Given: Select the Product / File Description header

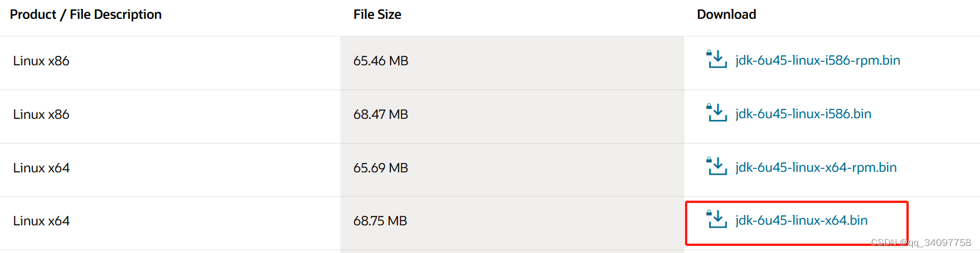Looking at the screenshot, I should click(86, 15).
